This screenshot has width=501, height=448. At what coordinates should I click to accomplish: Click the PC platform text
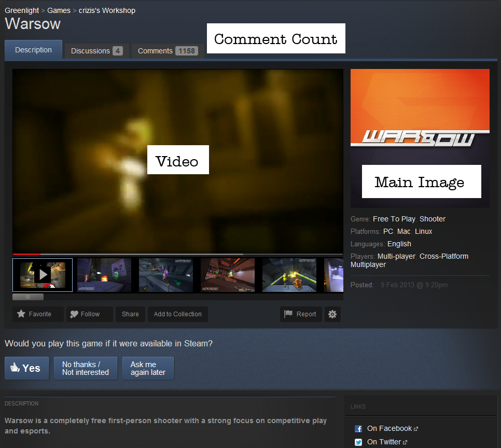coord(388,231)
